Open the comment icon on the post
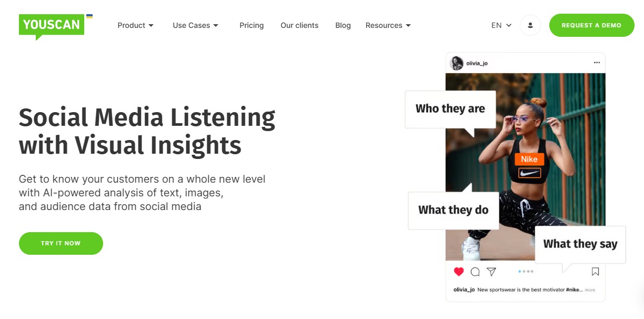The height and width of the screenshot is (319, 644). click(x=475, y=272)
